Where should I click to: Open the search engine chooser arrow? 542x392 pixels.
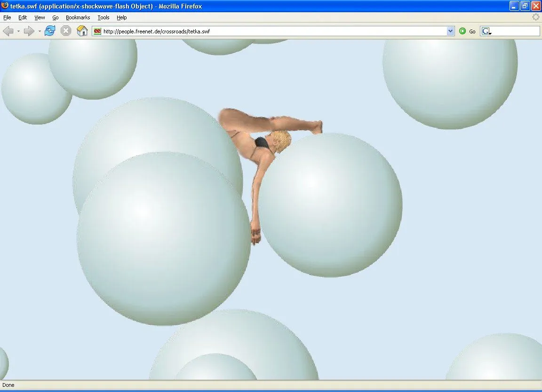[x=491, y=33]
